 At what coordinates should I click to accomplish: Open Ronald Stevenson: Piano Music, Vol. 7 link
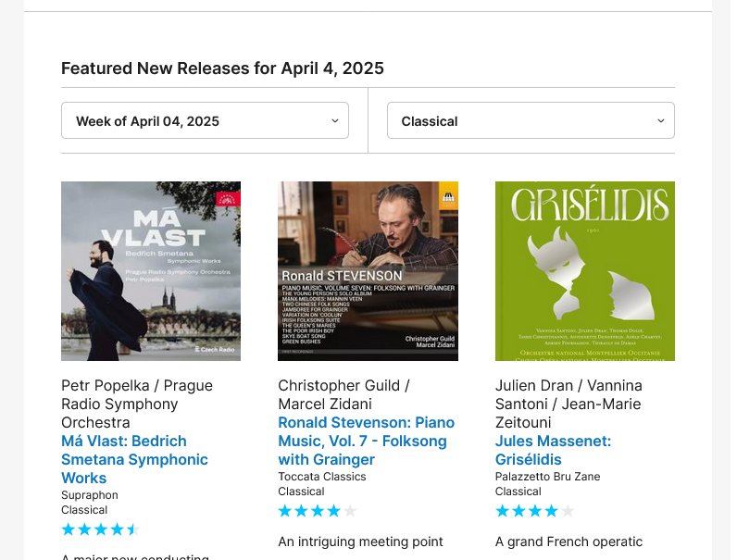[366, 441]
